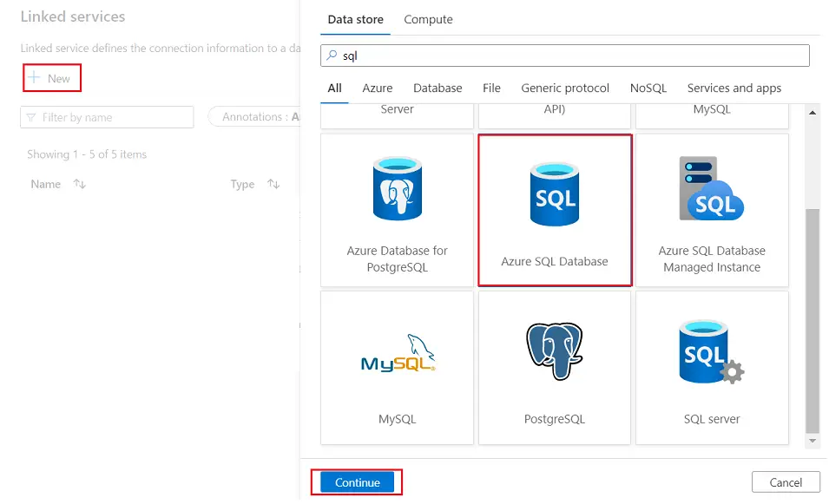Filter data stores by File
Image resolution: width=829 pixels, height=504 pixels.
coord(491,88)
